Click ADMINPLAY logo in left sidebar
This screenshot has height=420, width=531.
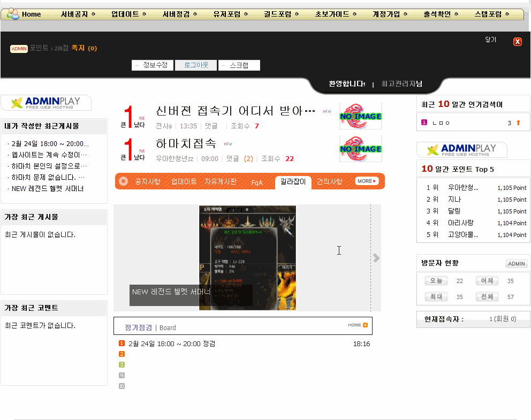click(x=46, y=103)
